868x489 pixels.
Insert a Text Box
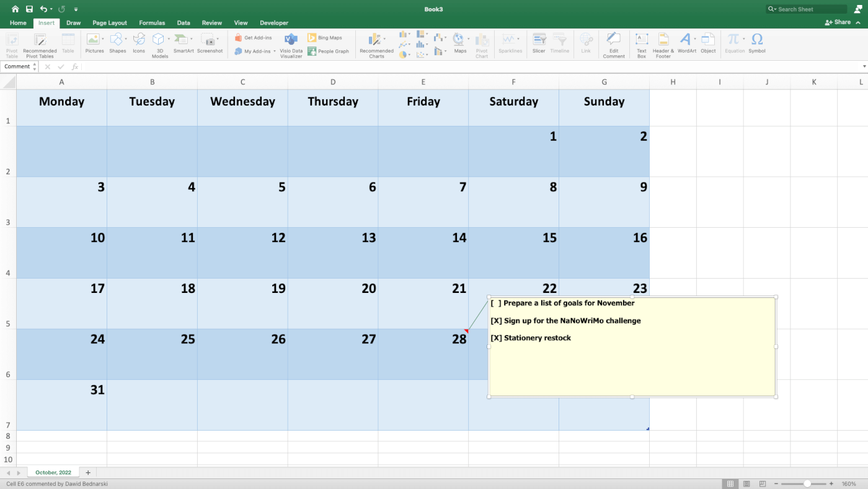(641, 43)
